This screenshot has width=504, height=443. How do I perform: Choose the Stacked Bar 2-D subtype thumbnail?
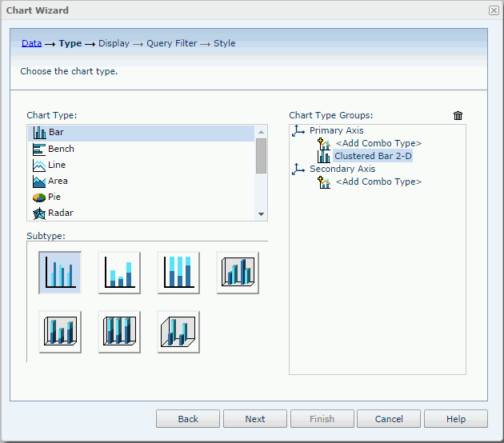(119, 273)
